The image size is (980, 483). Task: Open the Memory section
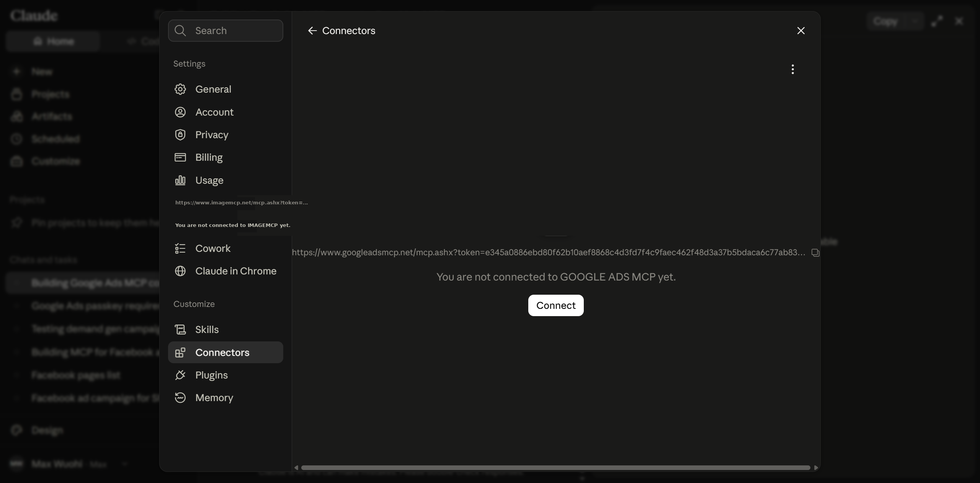[225, 398]
